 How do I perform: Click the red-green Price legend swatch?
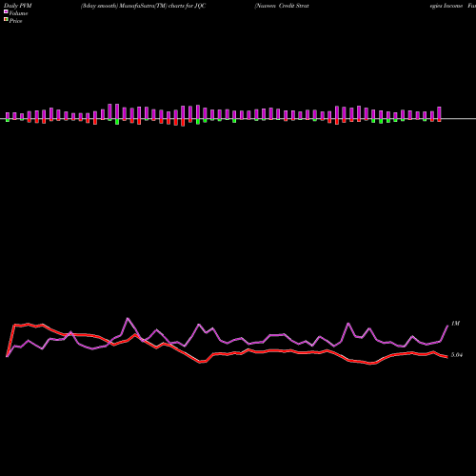(x=6, y=20)
